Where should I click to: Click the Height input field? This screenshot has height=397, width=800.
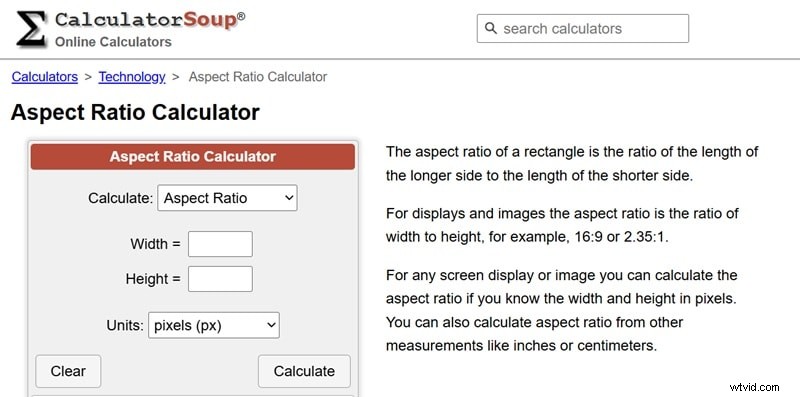point(220,279)
